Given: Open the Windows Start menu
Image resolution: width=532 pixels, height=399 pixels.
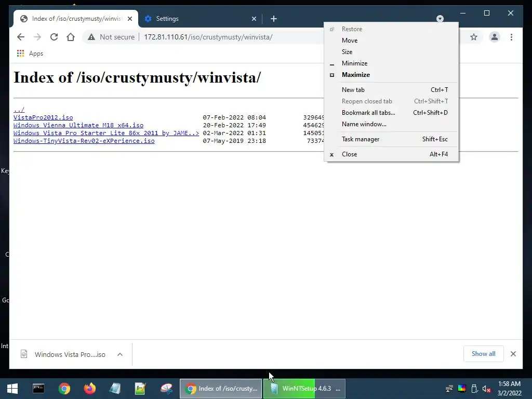Looking at the screenshot, I should click(12, 389).
